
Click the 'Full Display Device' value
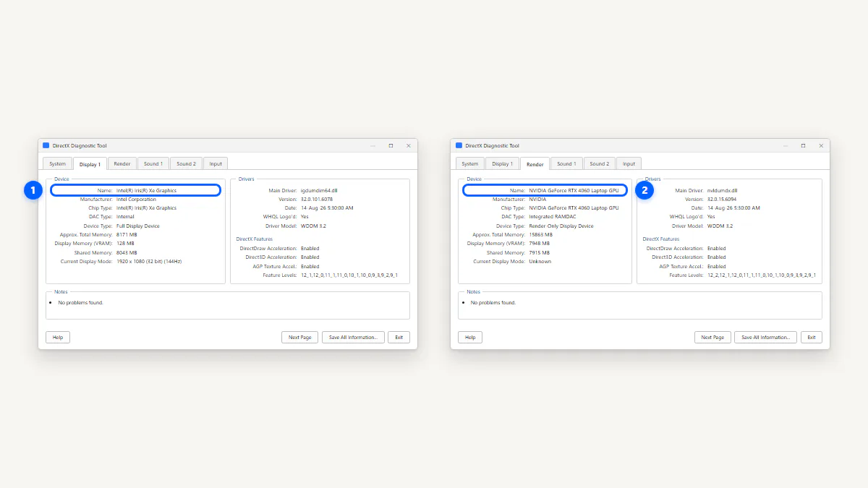[138, 226]
